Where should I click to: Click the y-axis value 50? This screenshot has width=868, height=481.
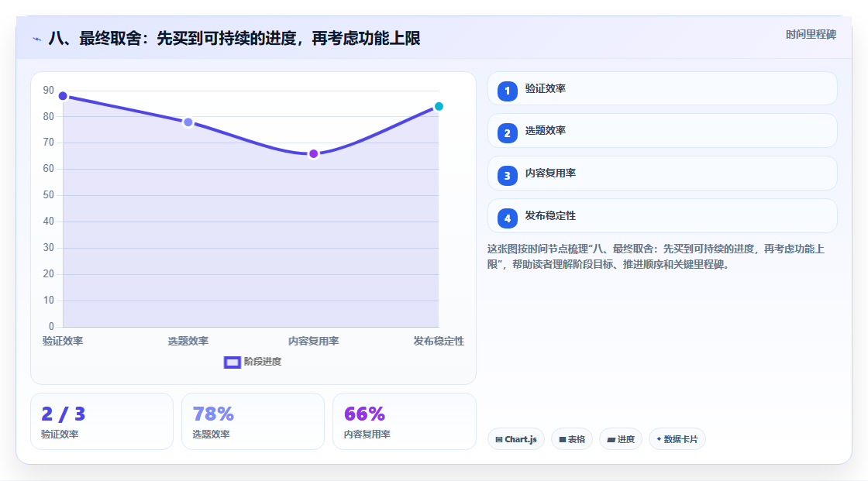(49, 195)
